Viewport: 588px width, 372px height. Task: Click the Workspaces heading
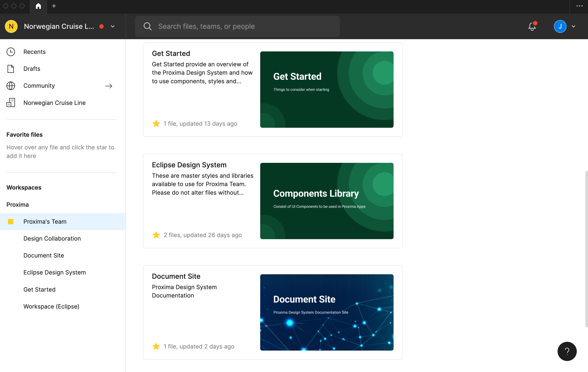click(x=24, y=188)
